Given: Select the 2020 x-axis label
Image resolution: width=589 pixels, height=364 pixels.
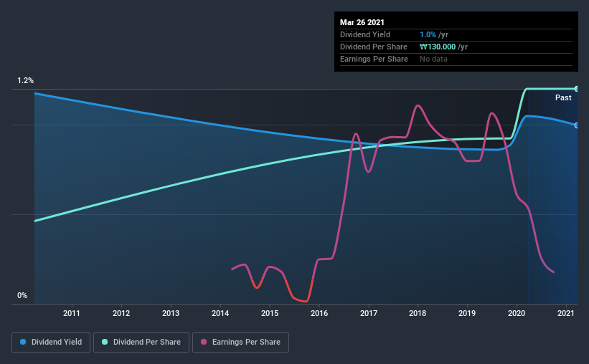Looking at the screenshot, I should [517, 313].
